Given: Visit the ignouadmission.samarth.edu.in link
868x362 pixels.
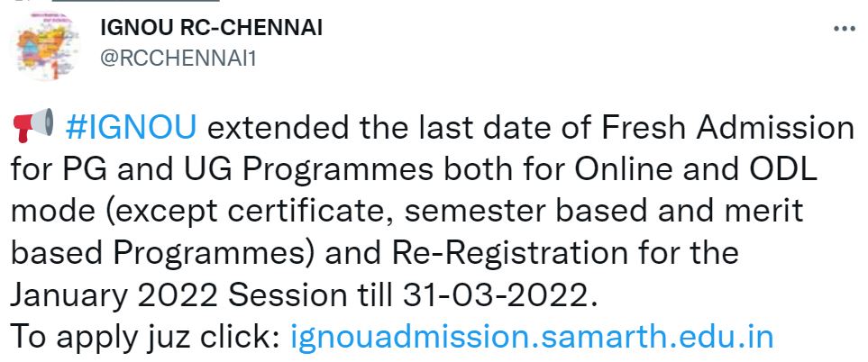Looking at the screenshot, I should 532,337.
